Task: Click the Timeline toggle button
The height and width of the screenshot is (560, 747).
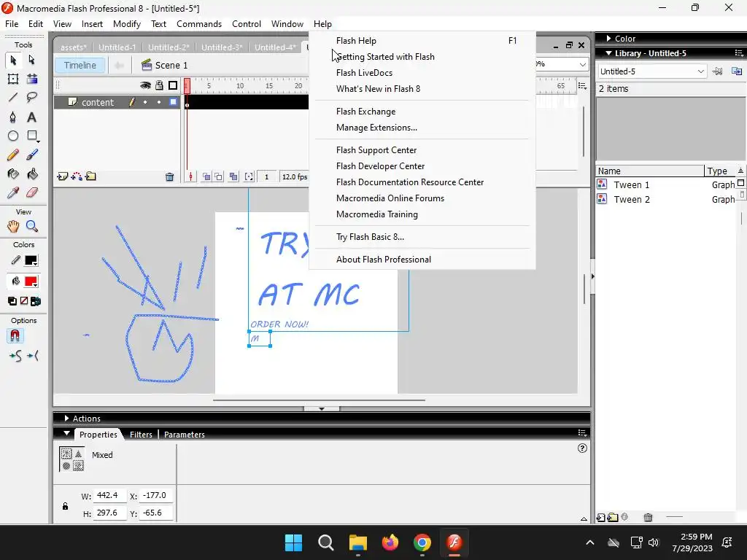Action: [x=80, y=65]
